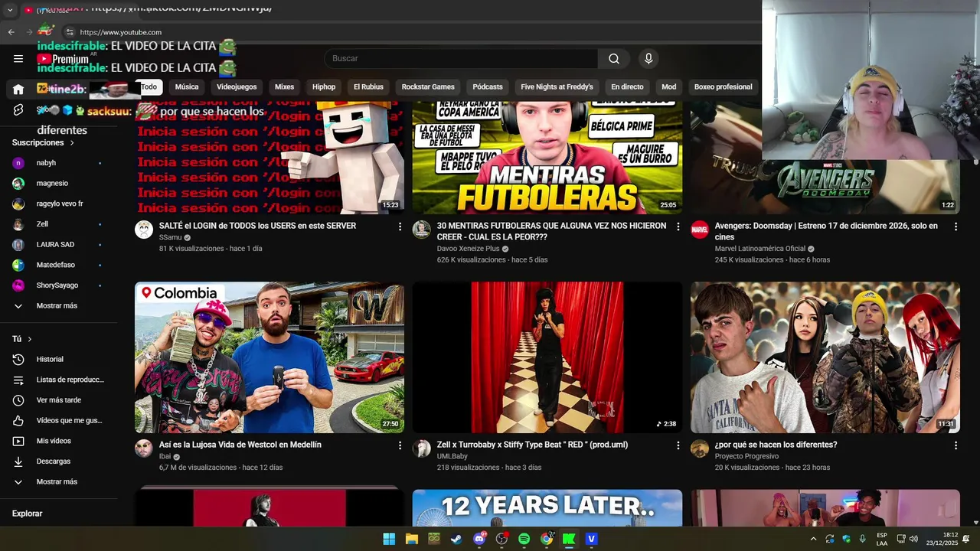Viewport: 980px width, 551px height.
Task: Open Matedefaso subscription channel
Action: point(58,266)
